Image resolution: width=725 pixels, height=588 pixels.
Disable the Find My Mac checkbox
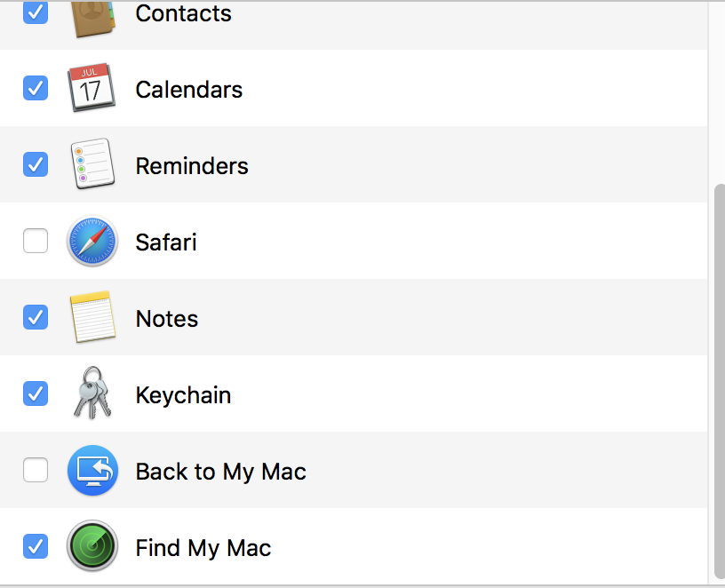[36, 546]
